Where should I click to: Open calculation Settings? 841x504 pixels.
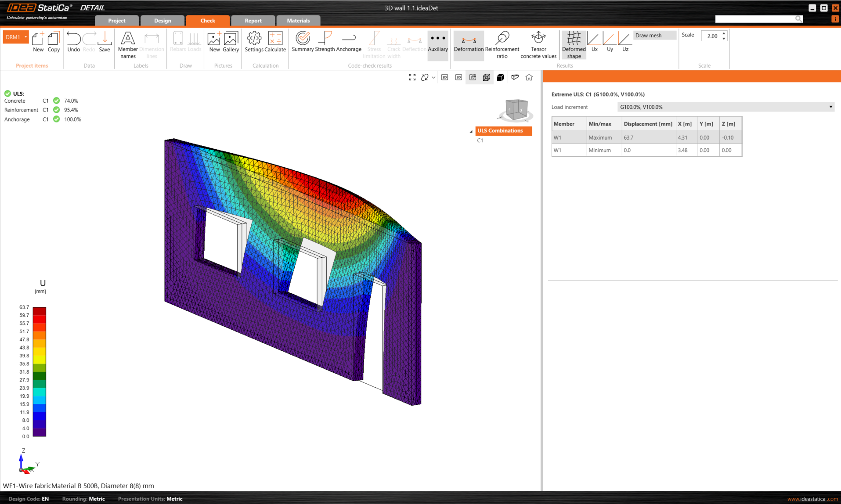pyautogui.click(x=254, y=42)
